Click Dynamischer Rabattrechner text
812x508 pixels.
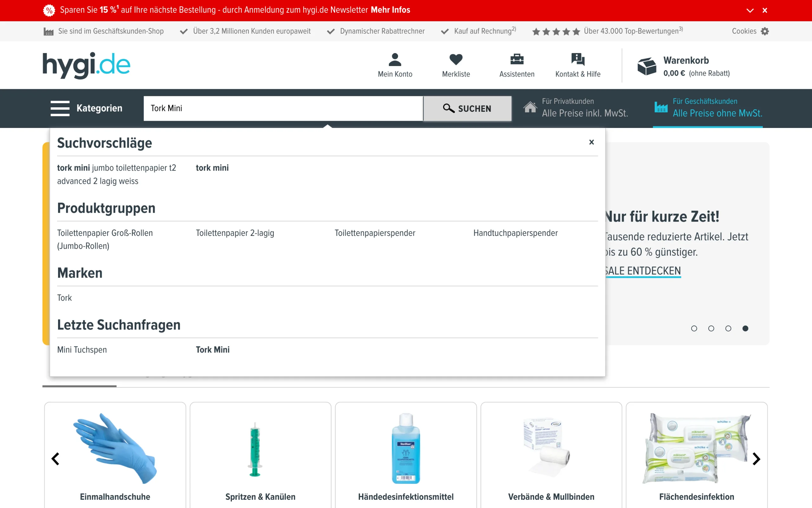click(x=382, y=31)
